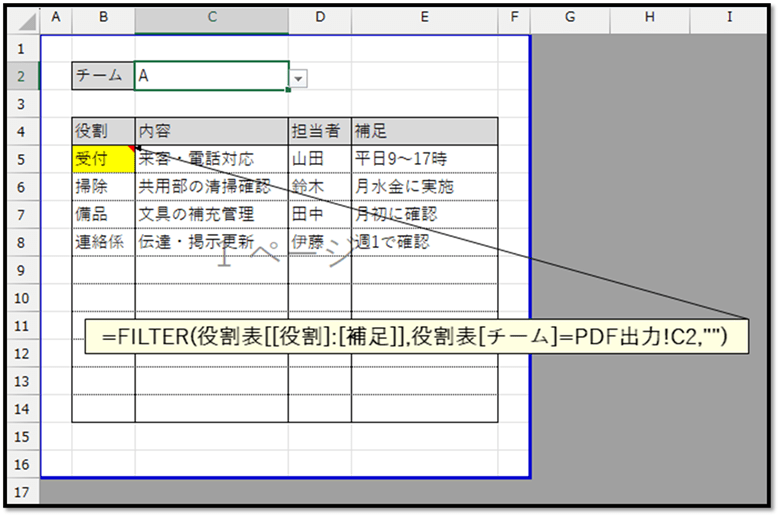Select the 担当者 table header cell
The image size is (779, 516).
[x=319, y=131]
